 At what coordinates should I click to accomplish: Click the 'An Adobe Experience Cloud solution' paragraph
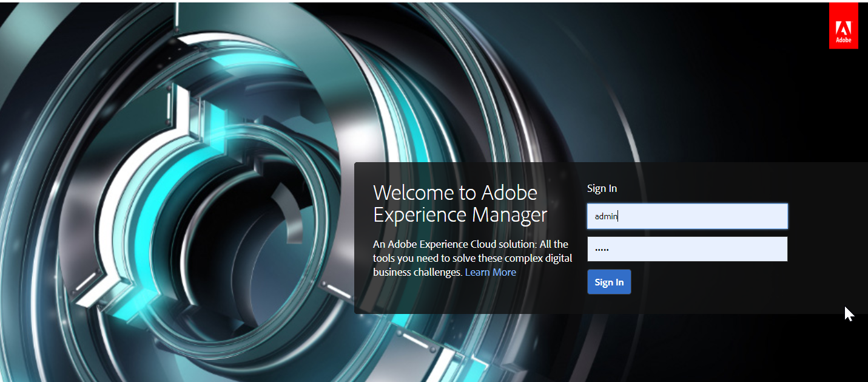coord(473,258)
